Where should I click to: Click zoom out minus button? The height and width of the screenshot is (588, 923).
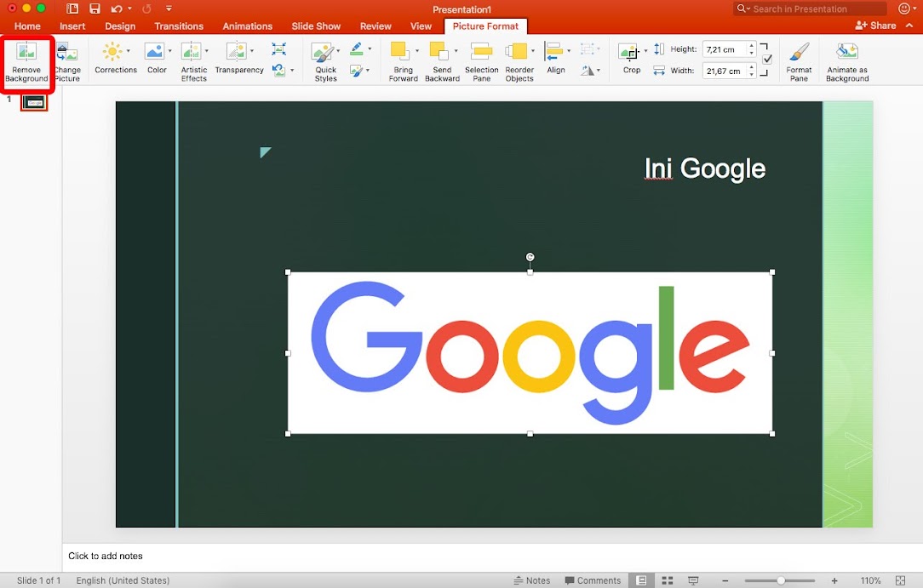click(x=725, y=580)
